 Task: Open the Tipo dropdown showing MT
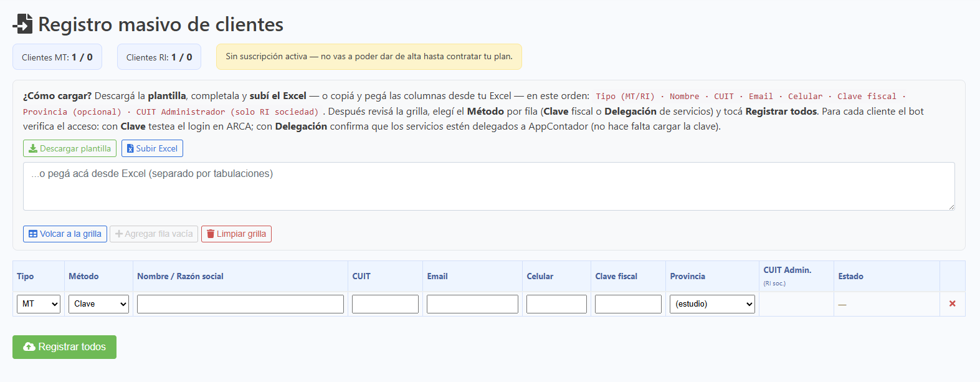tap(39, 304)
